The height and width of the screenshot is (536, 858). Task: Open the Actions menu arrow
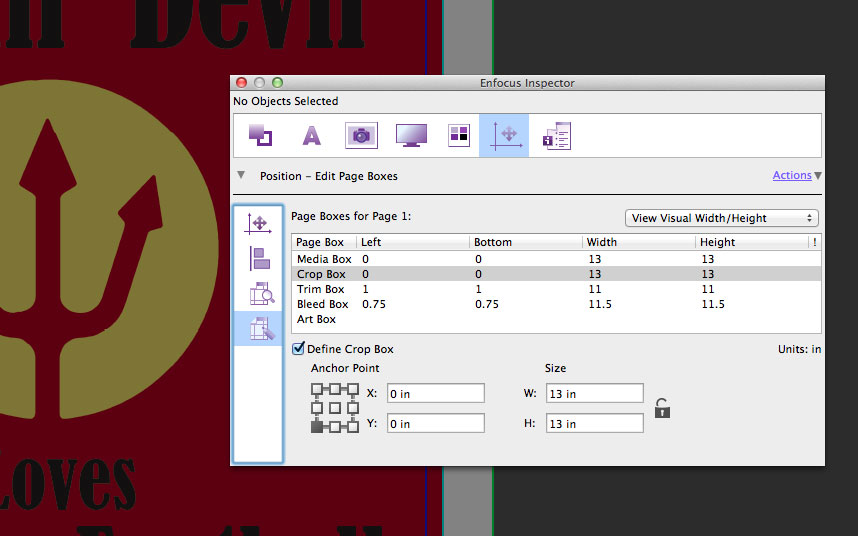(818, 176)
